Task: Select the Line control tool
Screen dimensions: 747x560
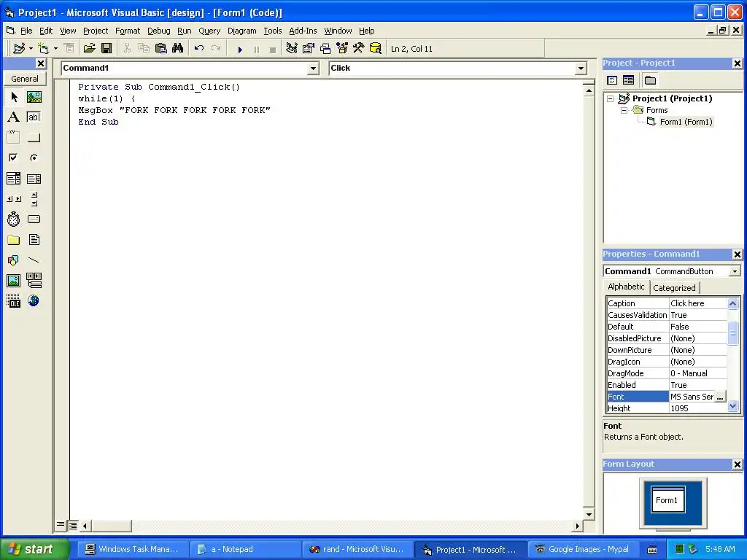Action: pyautogui.click(x=34, y=260)
